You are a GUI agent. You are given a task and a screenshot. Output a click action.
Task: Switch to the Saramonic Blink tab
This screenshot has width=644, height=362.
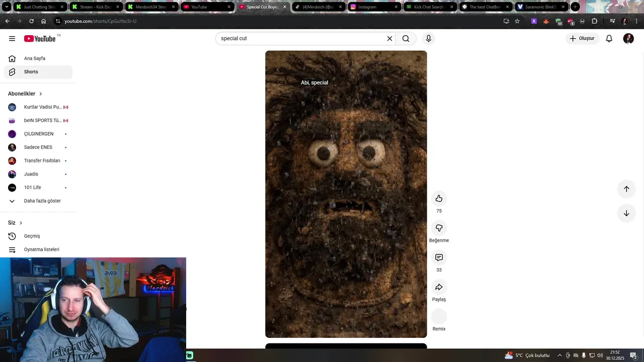click(x=542, y=7)
